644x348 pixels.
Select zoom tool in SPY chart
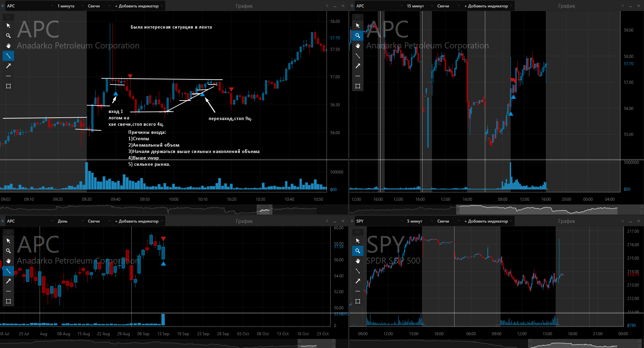pyautogui.click(x=358, y=251)
